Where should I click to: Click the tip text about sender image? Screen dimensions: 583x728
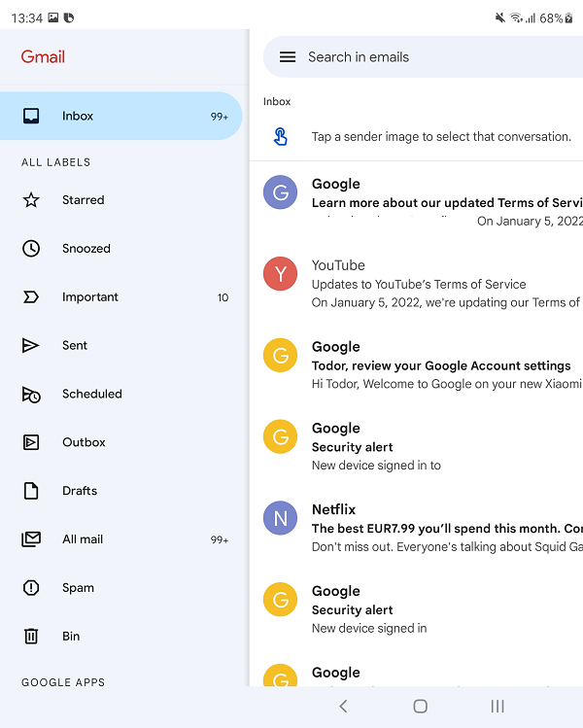[x=441, y=136]
